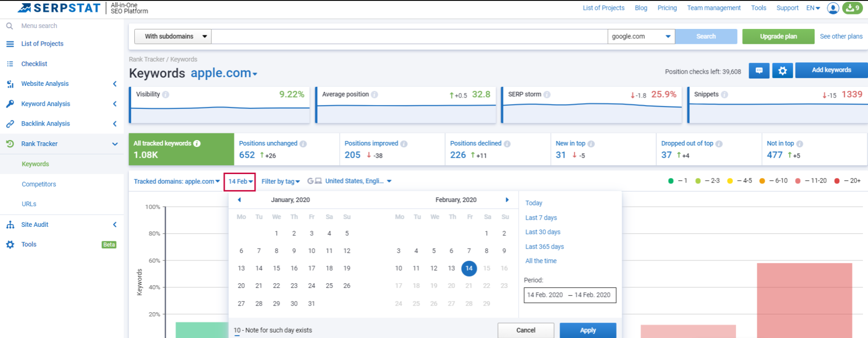Viewport: 868px width, 338px height.
Task: Click the Tools gear icon in sidebar
Action: pyautogui.click(x=10, y=244)
